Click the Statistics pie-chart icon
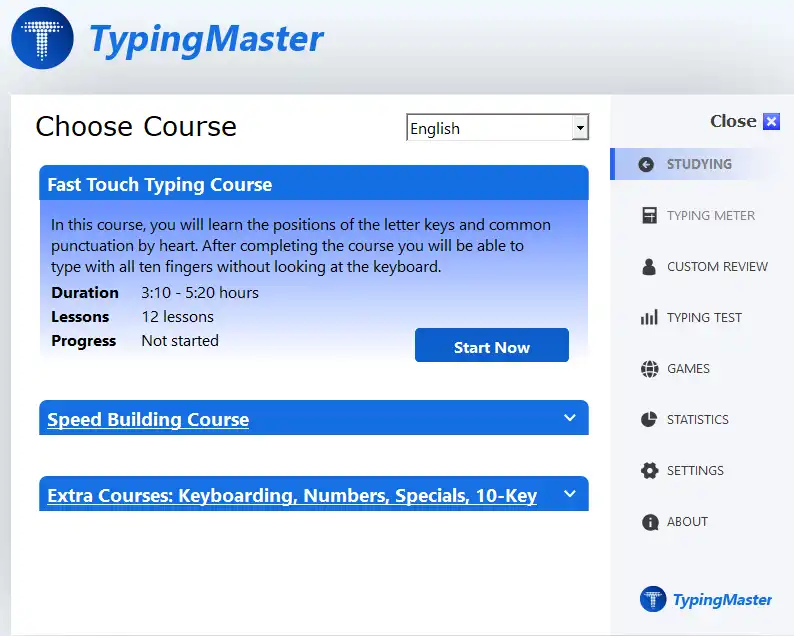 coord(649,420)
